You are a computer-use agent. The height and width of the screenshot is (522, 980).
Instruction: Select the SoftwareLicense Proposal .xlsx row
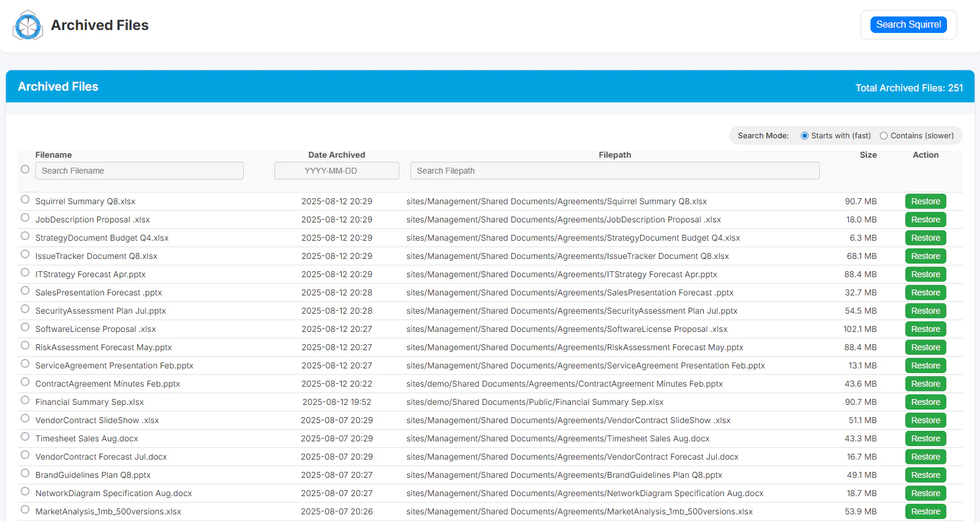[x=25, y=327]
